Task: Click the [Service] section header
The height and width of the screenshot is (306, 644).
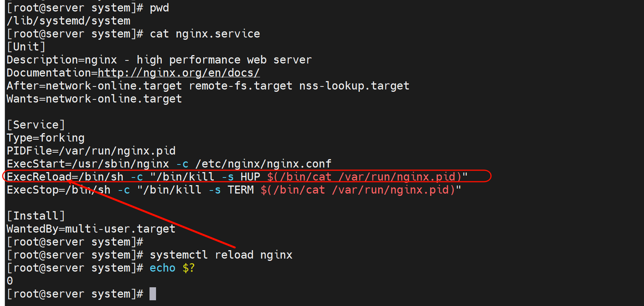Action: click(x=36, y=125)
